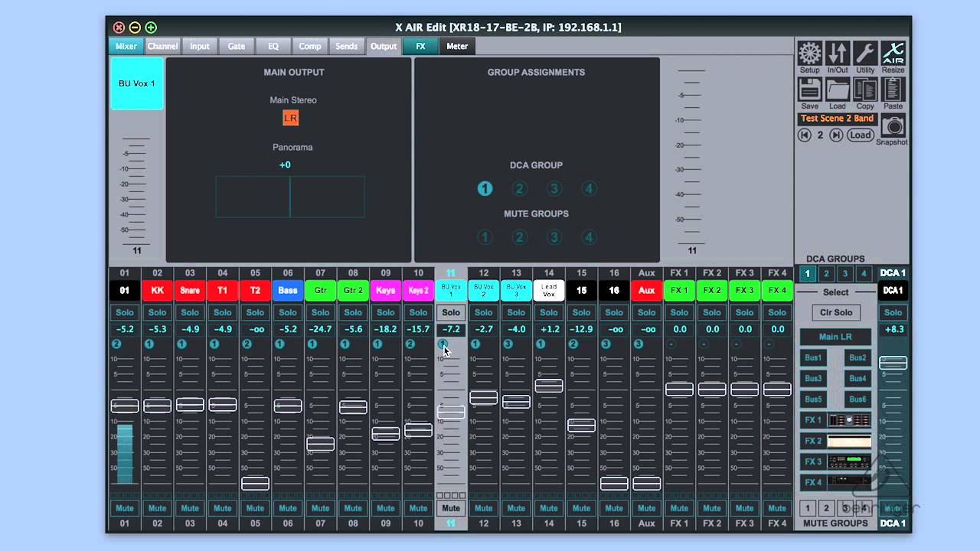
Task: Solo the DCA 1 strip
Action: (893, 312)
